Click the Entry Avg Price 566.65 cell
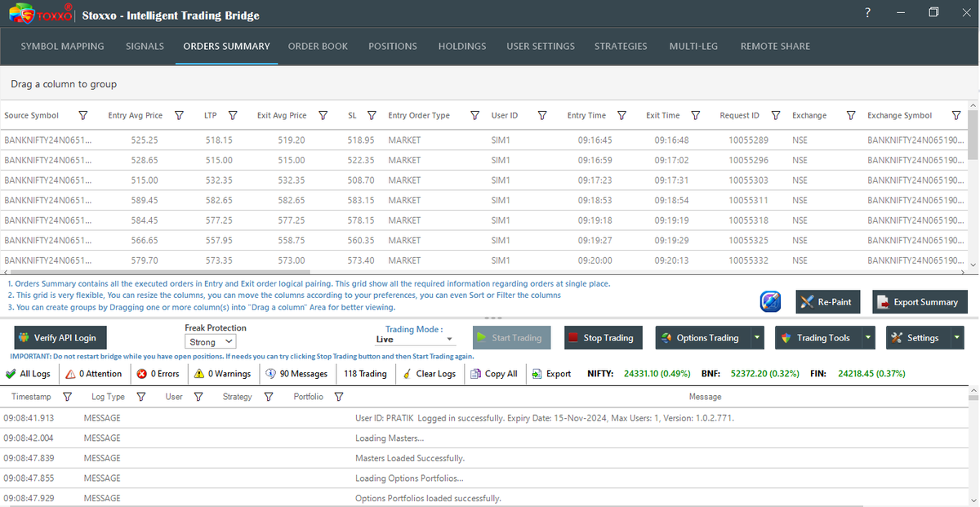 tap(145, 240)
